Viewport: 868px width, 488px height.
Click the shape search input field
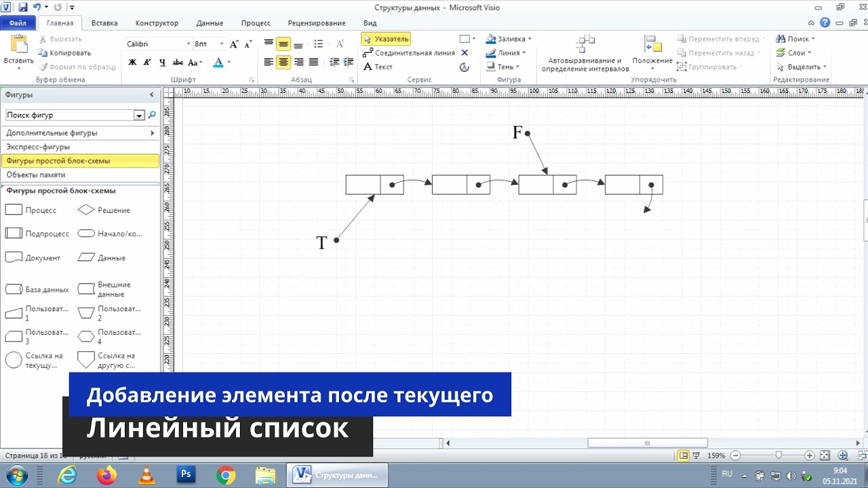point(70,115)
